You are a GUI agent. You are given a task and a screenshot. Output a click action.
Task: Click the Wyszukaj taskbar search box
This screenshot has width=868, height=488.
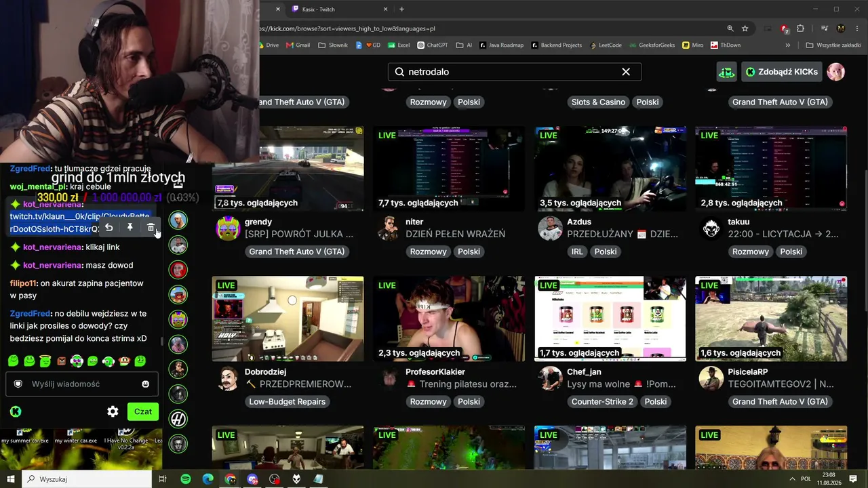point(87,479)
